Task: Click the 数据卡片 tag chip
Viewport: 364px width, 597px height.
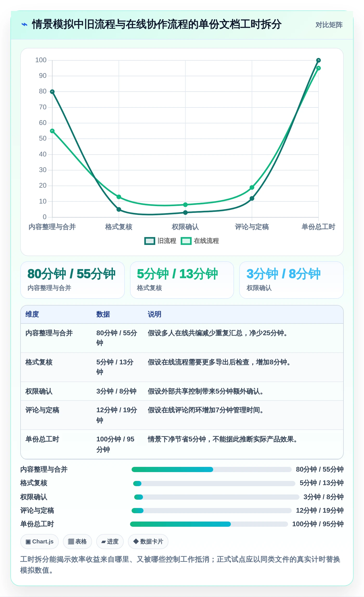Action: (148, 542)
